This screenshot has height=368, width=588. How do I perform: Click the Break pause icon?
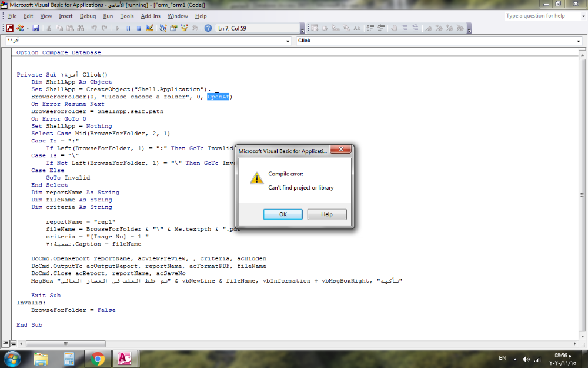coord(128,28)
